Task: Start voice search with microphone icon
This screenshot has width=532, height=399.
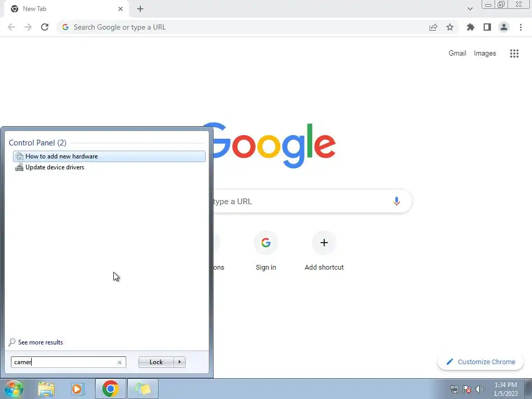Action: (x=396, y=201)
